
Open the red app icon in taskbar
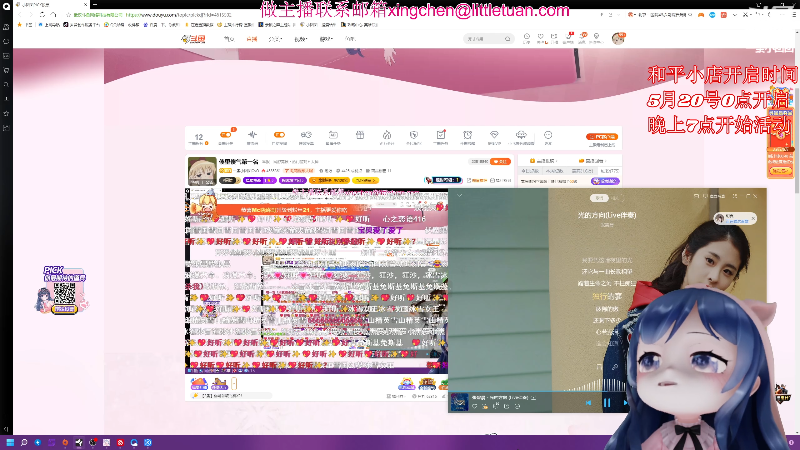(x=120, y=442)
